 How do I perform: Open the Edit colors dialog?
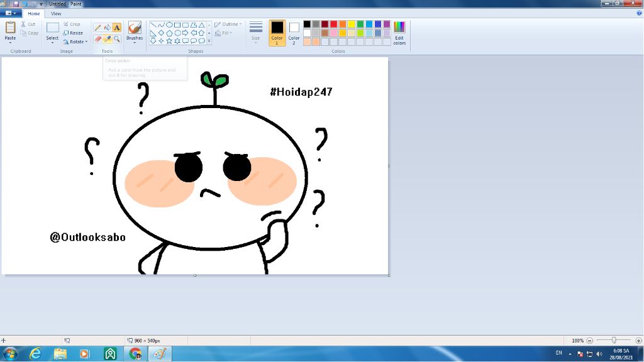tap(399, 33)
